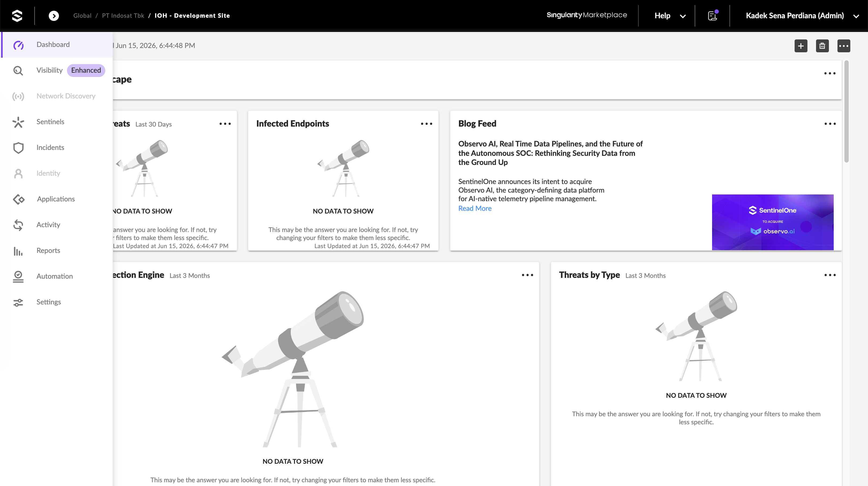Open Threats by Type options menu
868x486 pixels.
pyautogui.click(x=830, y=275)
